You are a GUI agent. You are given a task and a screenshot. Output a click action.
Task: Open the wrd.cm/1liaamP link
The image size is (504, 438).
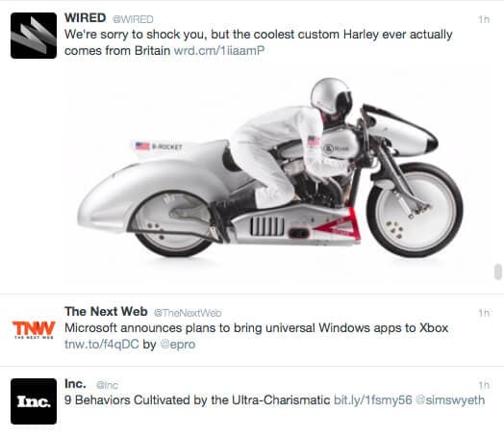coord(219,50)
